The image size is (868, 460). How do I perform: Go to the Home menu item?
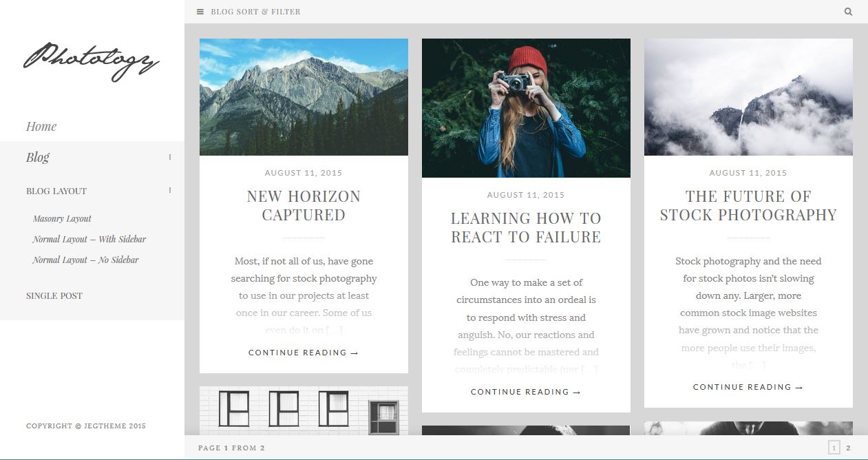point(41,127)
